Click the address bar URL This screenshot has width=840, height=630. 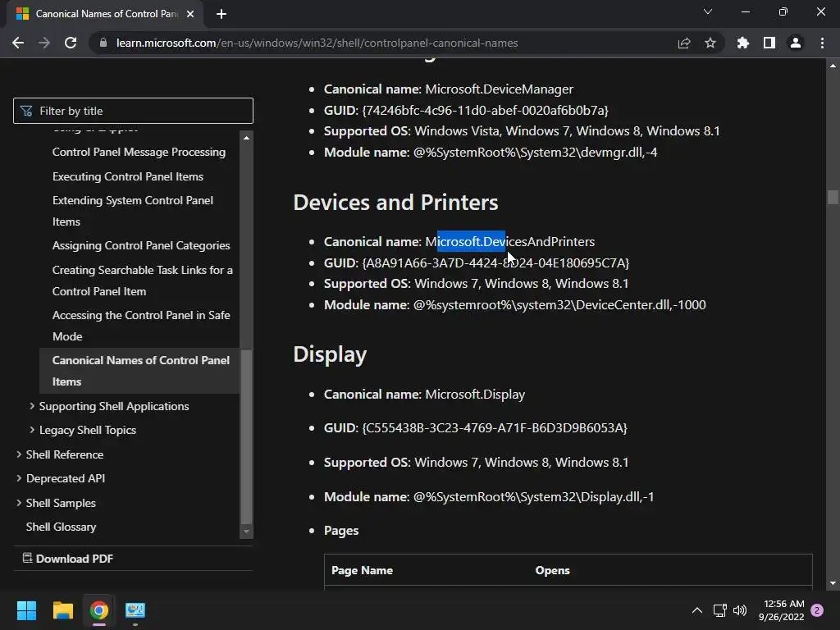pyautogui.click(x=317, y=43)
